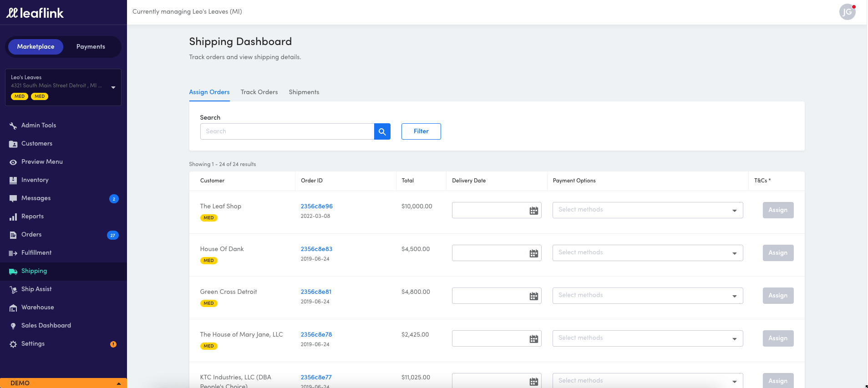Click the Messages chat icon
The image size is (868, 388).
13,198
